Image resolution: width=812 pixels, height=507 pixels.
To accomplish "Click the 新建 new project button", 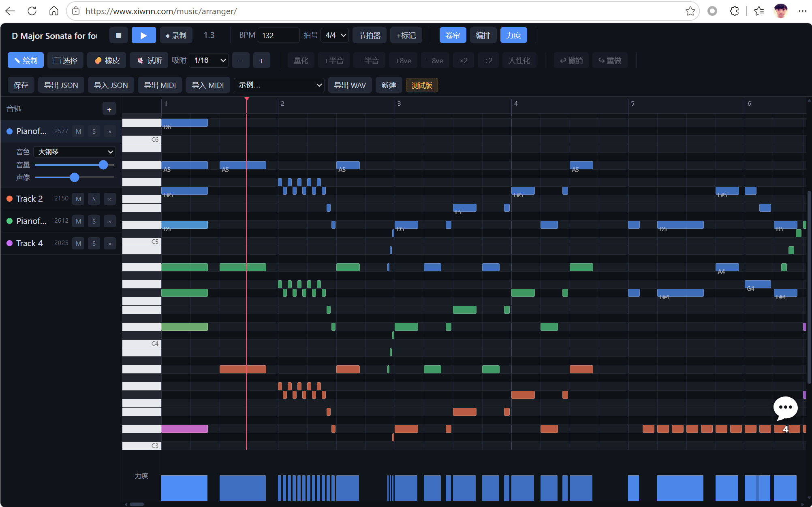I will pyautogui.click(x=389, y=85).
